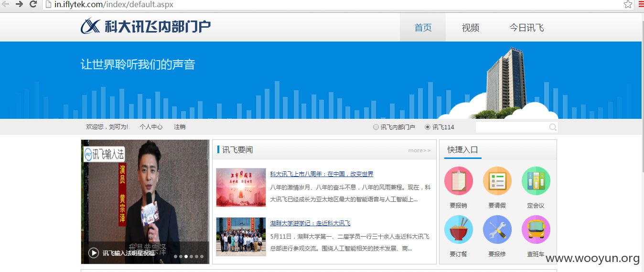644x272 pixels.
Task: Click the 湖畔大学 group photo thumbnail
Action: click(x=241, y=237)
